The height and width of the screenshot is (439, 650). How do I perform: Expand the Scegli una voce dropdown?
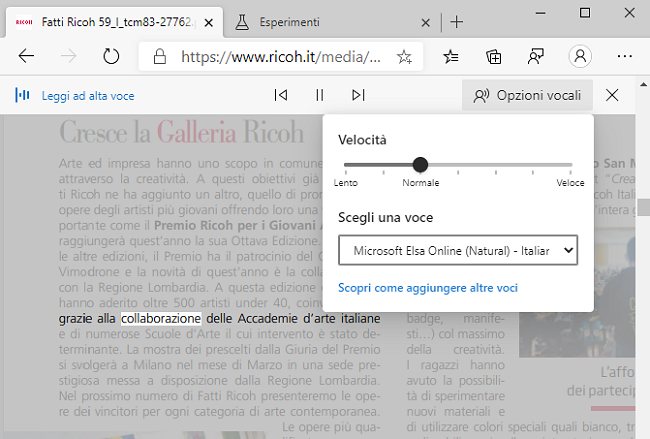point(458,249)
